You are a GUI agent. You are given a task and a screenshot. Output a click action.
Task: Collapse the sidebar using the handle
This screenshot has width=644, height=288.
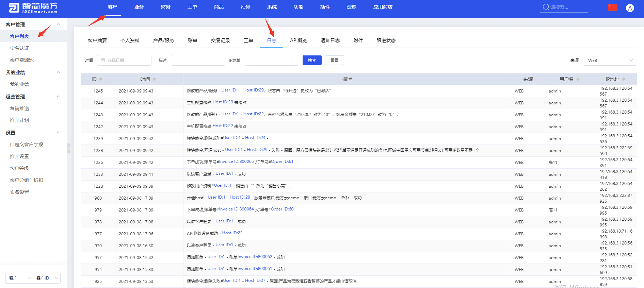pos(69,148)
